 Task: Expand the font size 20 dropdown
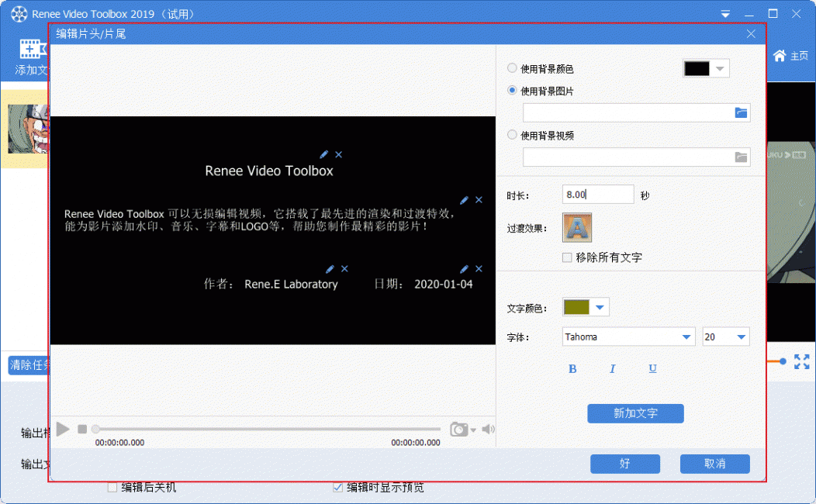pos(741,337)
